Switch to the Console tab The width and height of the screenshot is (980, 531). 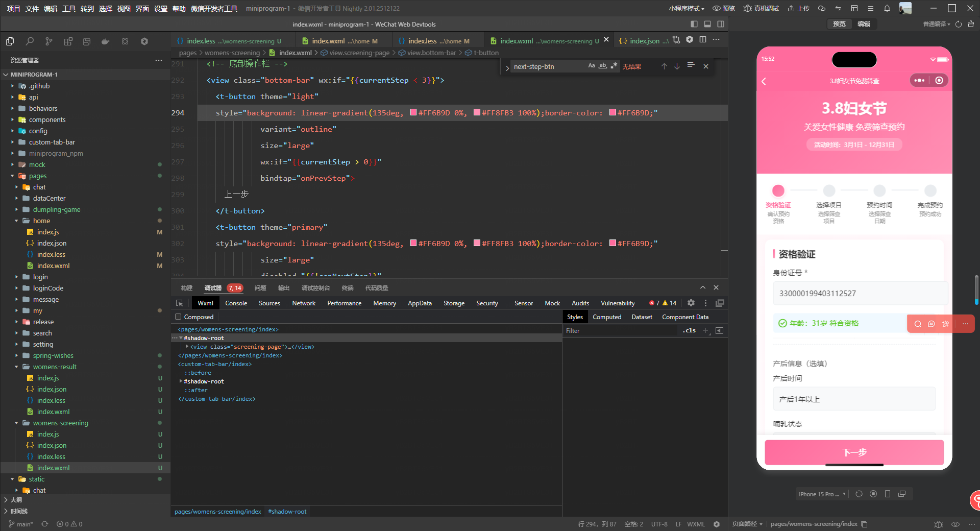point(236,303)
